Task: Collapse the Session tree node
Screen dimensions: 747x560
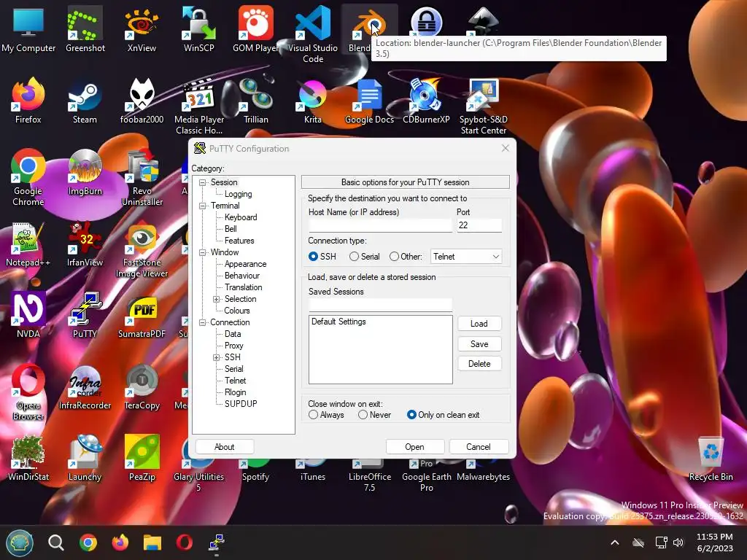Action: [x=203, y=182]
